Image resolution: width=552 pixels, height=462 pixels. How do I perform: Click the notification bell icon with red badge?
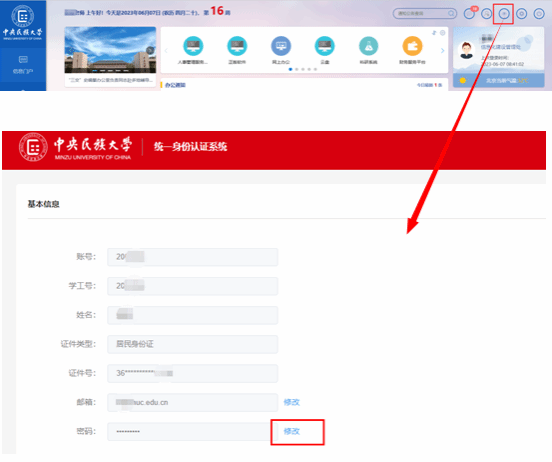(x=469, y=14)
